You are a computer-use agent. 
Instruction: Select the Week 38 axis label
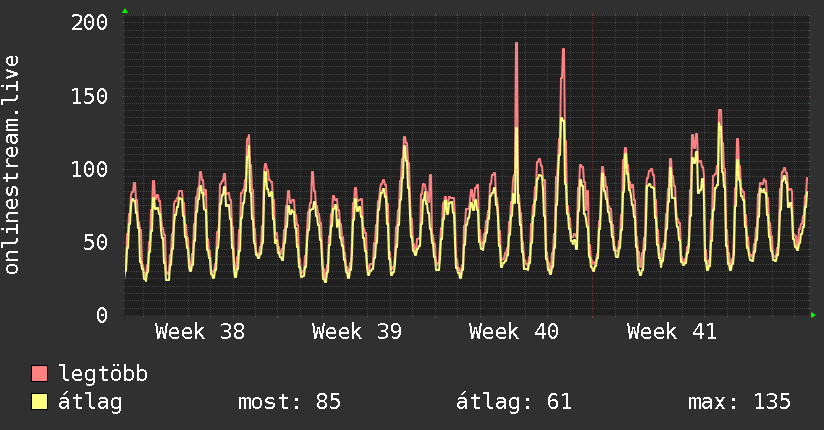pos(200,332)
